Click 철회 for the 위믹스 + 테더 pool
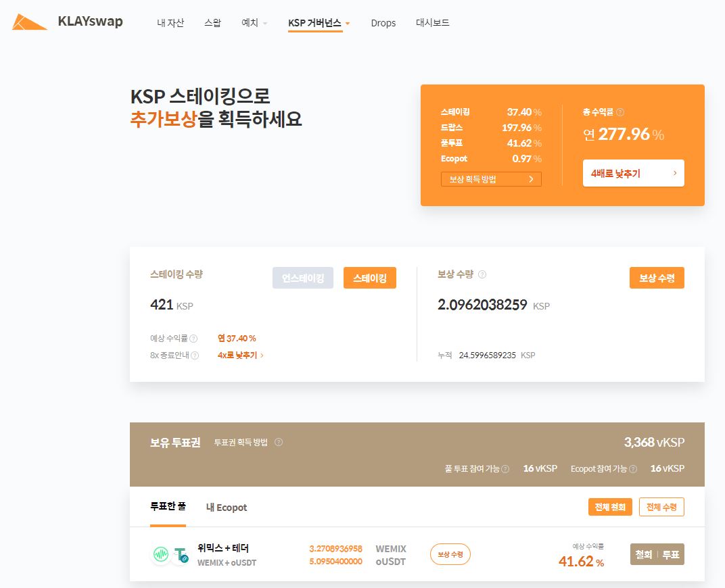Viewport: 725px width, 588px height. coord(644,554)
